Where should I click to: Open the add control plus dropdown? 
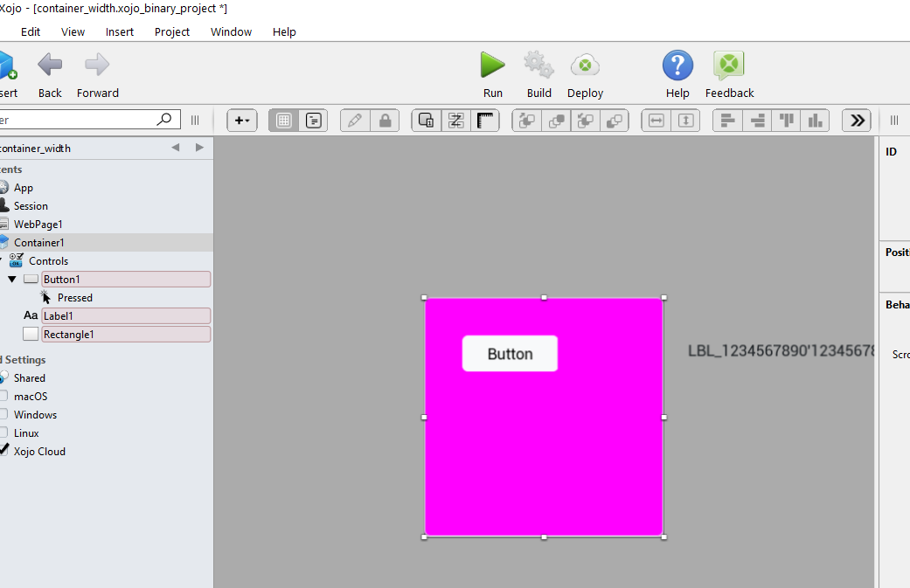tap(241, 120)
